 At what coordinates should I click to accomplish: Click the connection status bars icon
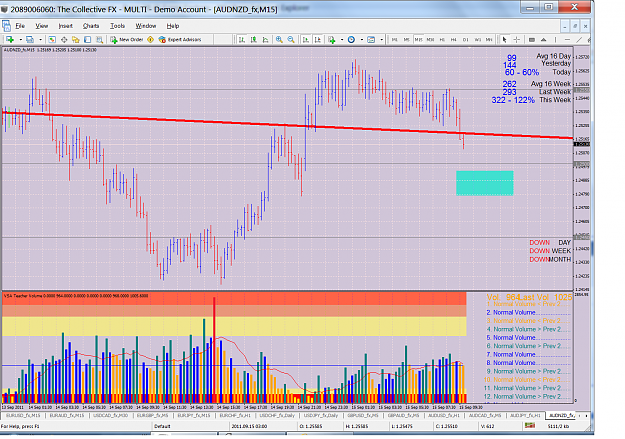(530, 426)
